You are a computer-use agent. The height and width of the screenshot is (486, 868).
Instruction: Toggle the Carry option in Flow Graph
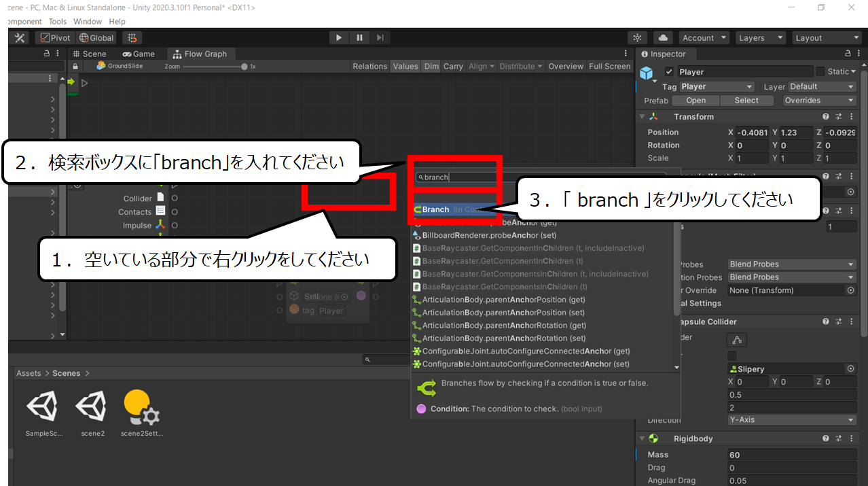tap(453, 66)
